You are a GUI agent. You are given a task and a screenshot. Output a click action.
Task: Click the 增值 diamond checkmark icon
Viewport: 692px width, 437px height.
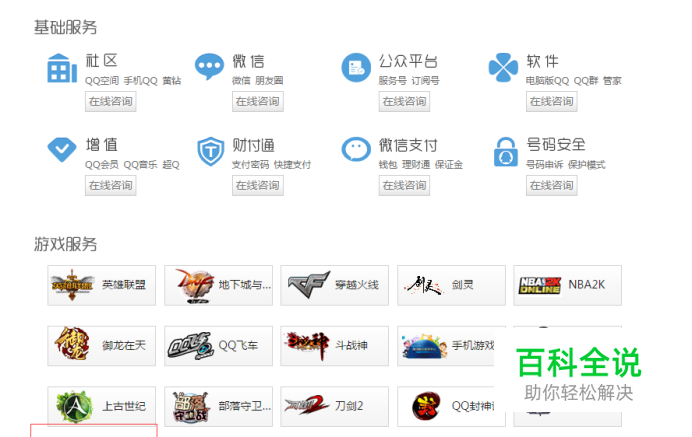[62, 150]
